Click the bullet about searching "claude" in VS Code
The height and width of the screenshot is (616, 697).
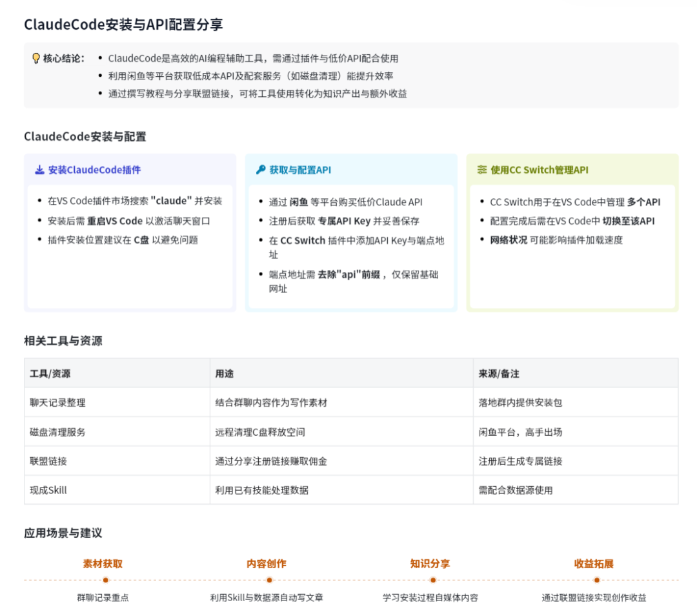135,201
